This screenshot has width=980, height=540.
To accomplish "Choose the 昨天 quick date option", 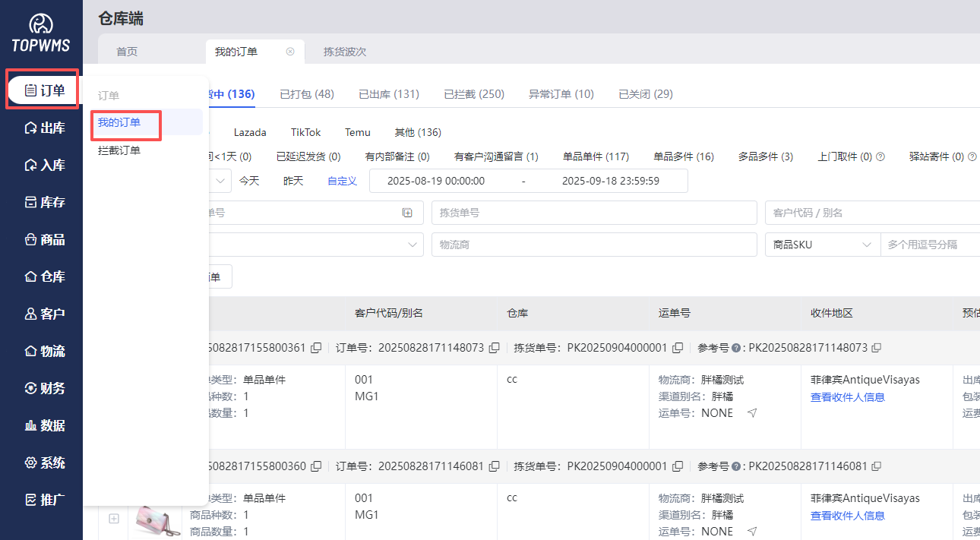I will tap(293, 181).
